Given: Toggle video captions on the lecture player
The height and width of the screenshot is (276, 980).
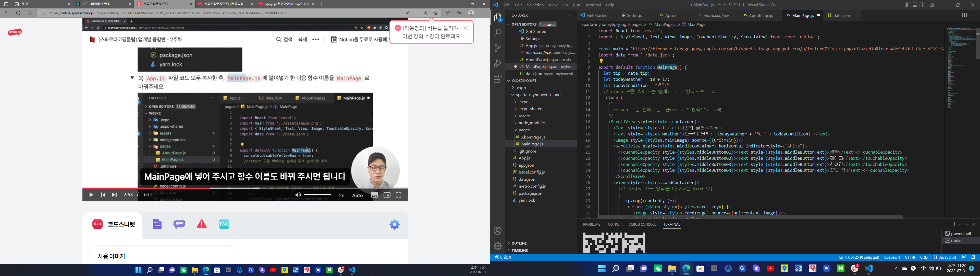Looking at the screenshot, I should click(374, 195).
